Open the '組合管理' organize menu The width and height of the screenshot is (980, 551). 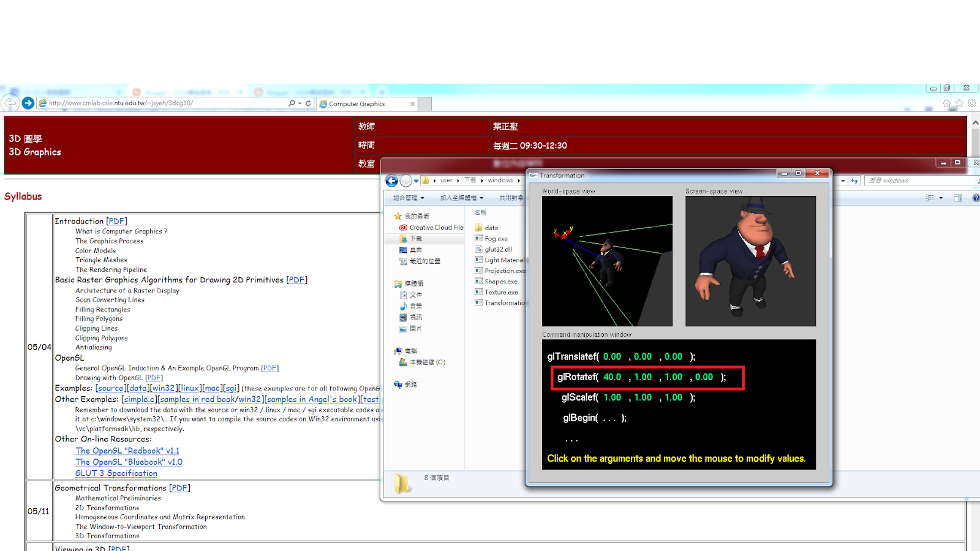[409, 198]
